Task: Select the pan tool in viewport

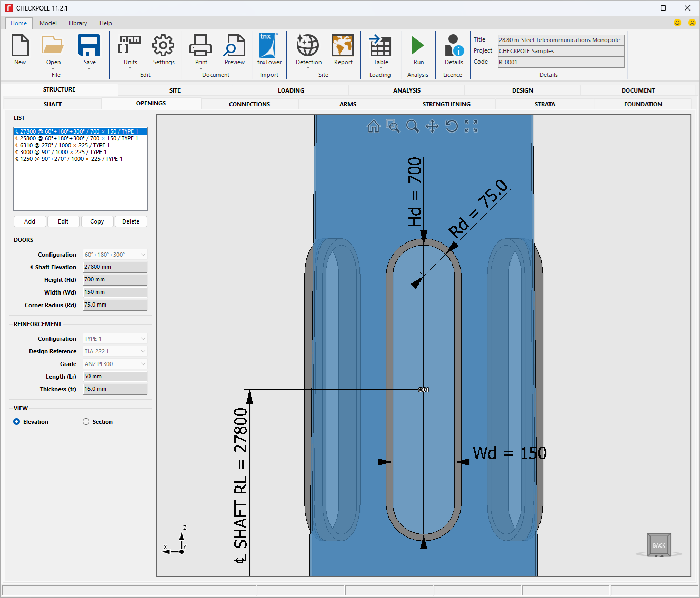Action: [432, 126]
